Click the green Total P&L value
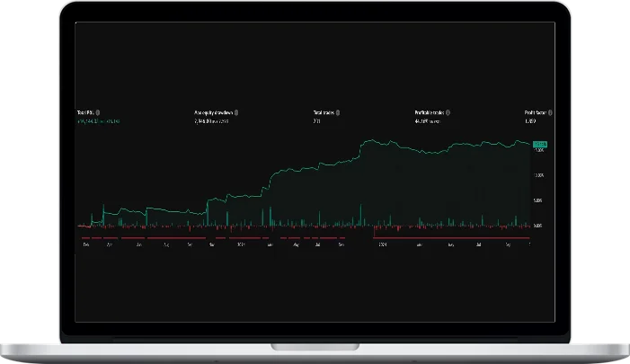This screenshot has width=630, height=364. click(100, 120)
